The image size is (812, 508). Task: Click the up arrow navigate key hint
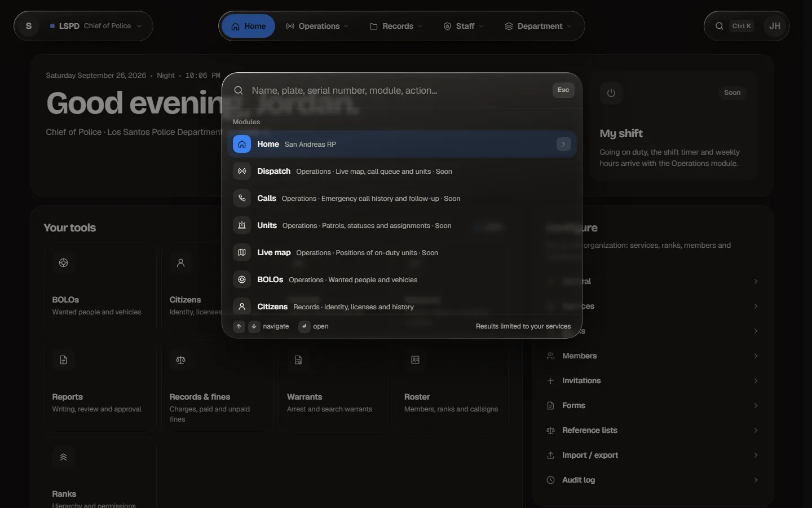(239, 326)
